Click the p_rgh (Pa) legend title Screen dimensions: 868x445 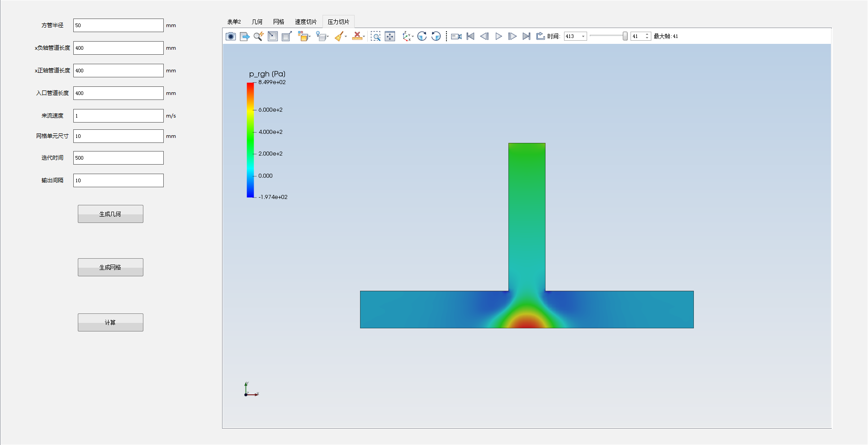[x=267, y=74]
